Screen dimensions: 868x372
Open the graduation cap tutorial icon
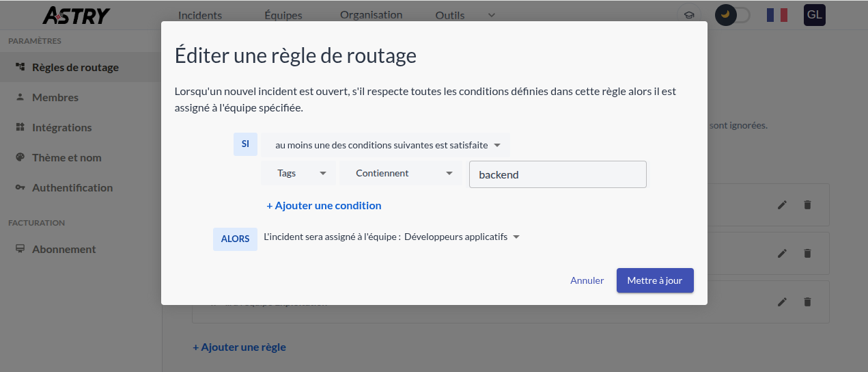point(689,15)
